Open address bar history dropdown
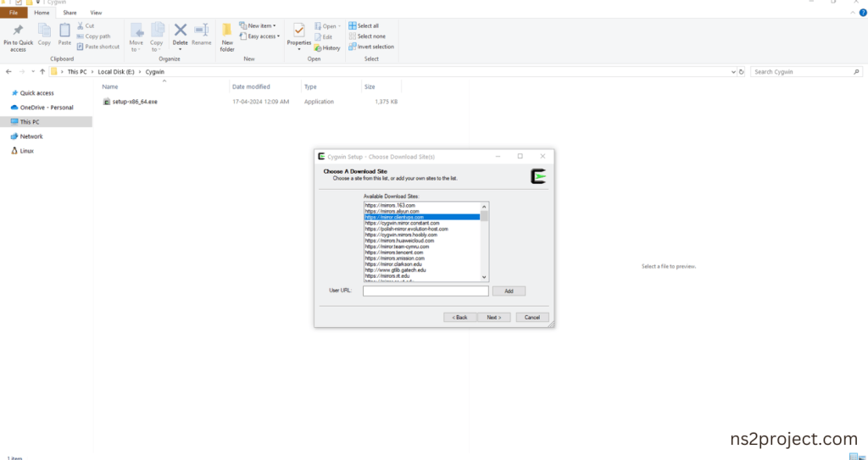The image size is (868, 460). [733, 71]
